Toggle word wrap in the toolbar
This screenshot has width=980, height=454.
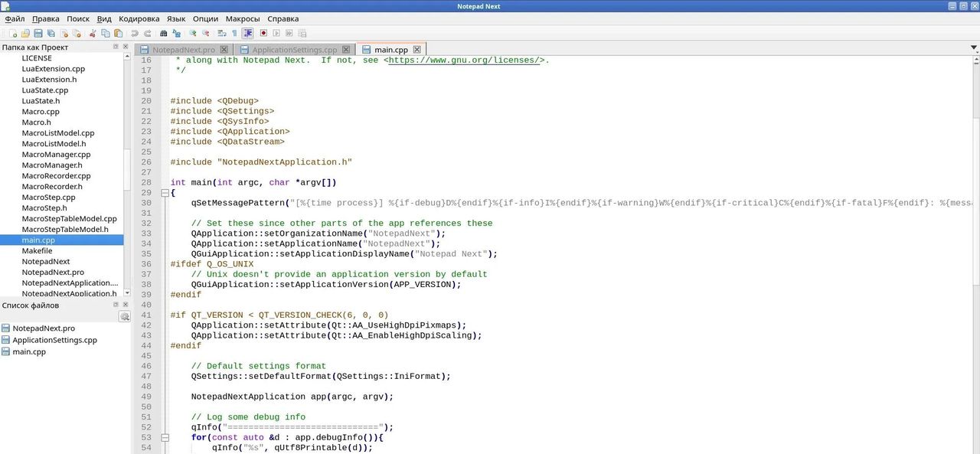222,34
